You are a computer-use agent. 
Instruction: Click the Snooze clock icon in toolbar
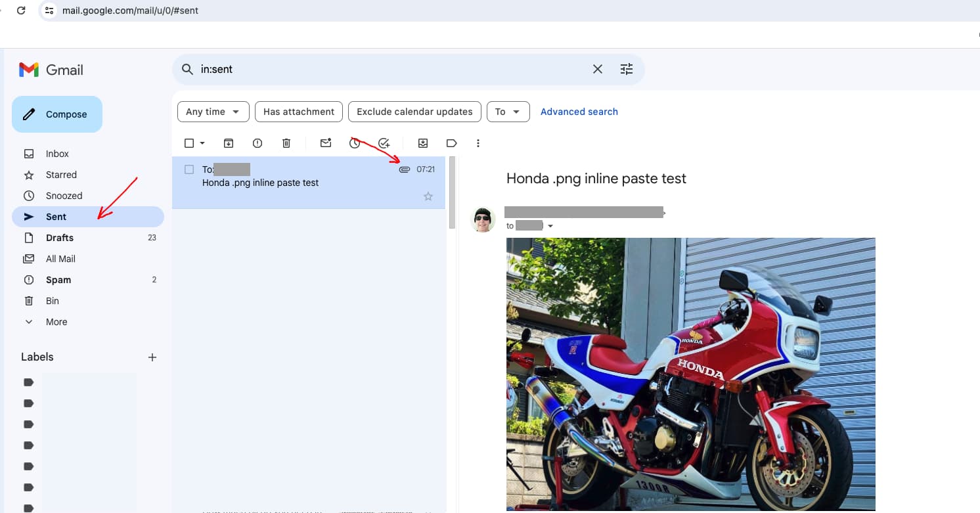click(x=355, y=143)
